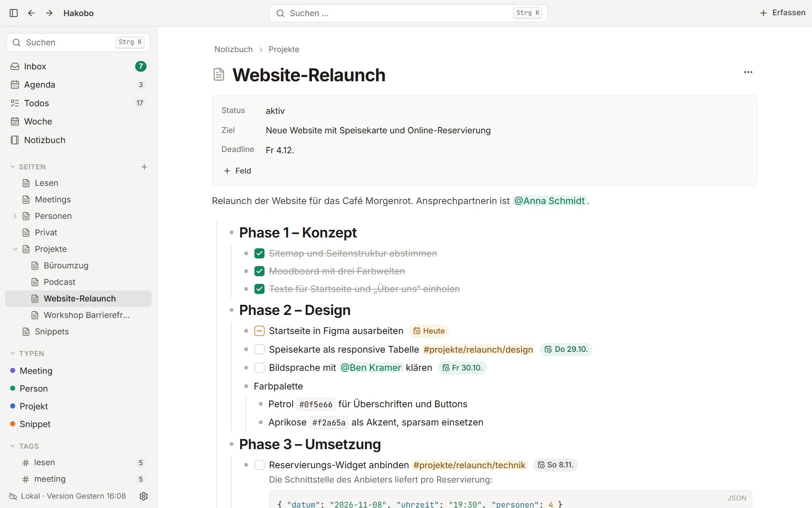Uncheck Sitemap und Seitenstruktur abstimmen
This screenshot has width=812, height=508.
tap(259, 253)
